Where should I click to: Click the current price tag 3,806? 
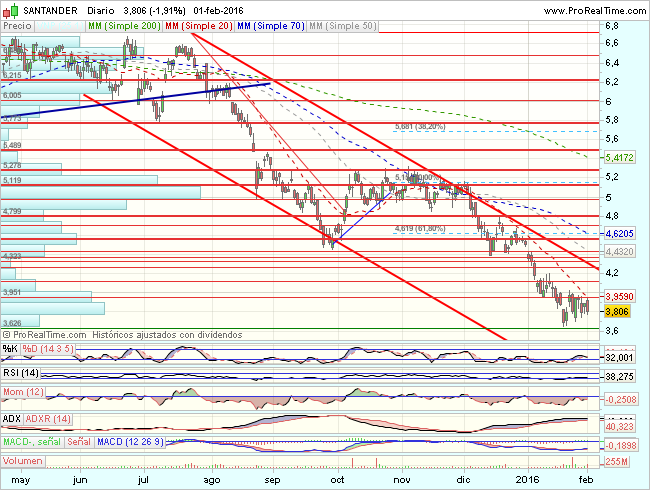pos(617,311)
